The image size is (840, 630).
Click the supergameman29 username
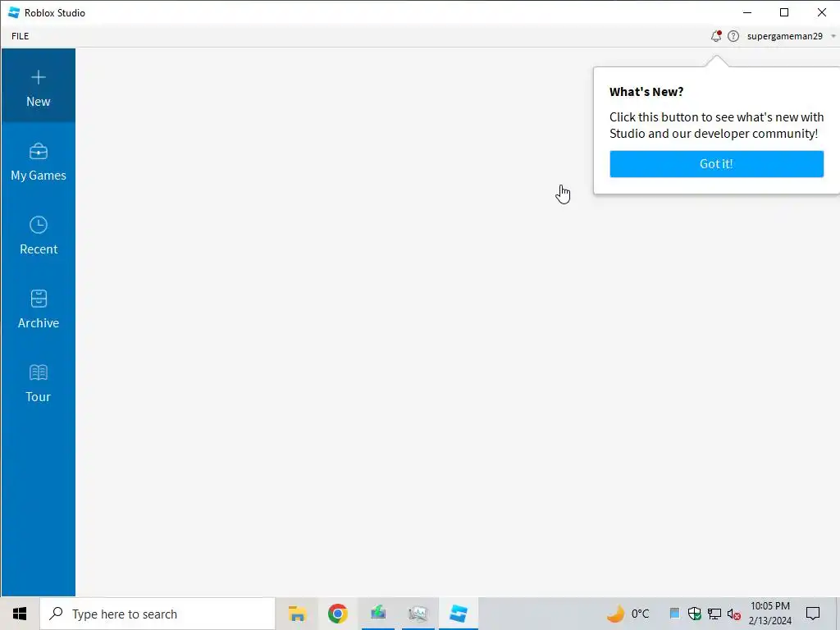pyautogui.click(x=785, y=36)
